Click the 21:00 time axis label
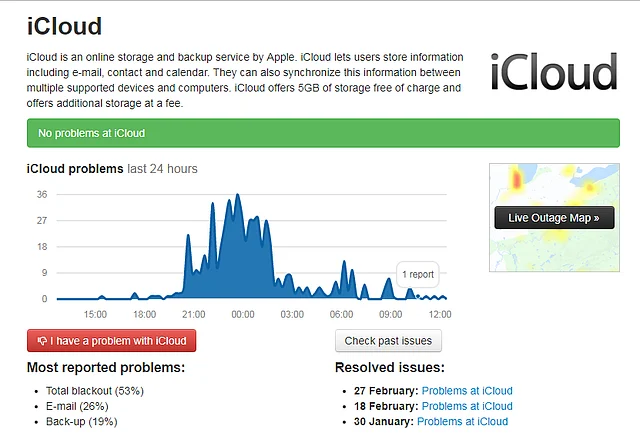The height and width of the screenshot is (446, 640). 193,315
